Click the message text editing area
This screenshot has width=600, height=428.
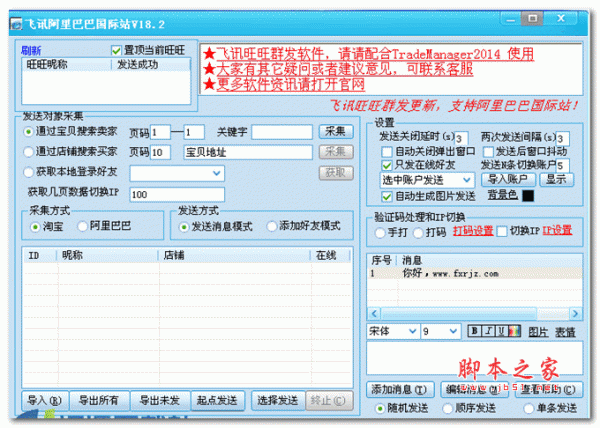474,358
